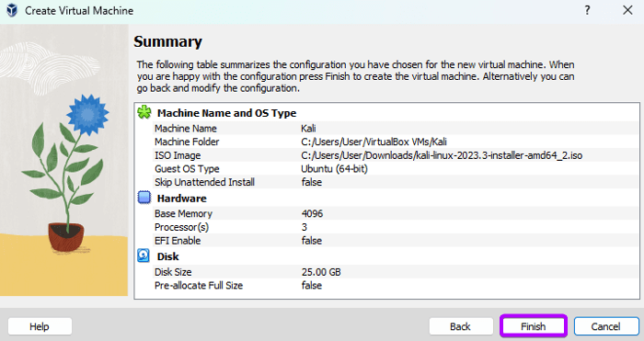Click the Ubuntu (64-bit) value
Viewport: 644px width, 341px height.
tap(334, 168)
